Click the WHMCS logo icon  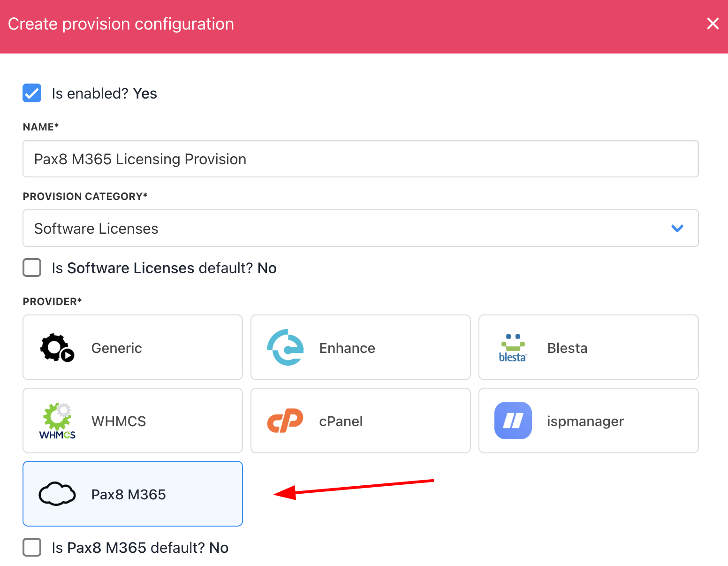[57, 421]
